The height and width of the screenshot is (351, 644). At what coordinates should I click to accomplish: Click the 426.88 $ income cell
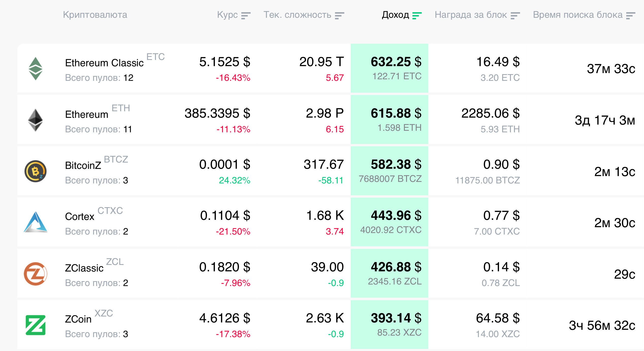[x=389, y=273]
